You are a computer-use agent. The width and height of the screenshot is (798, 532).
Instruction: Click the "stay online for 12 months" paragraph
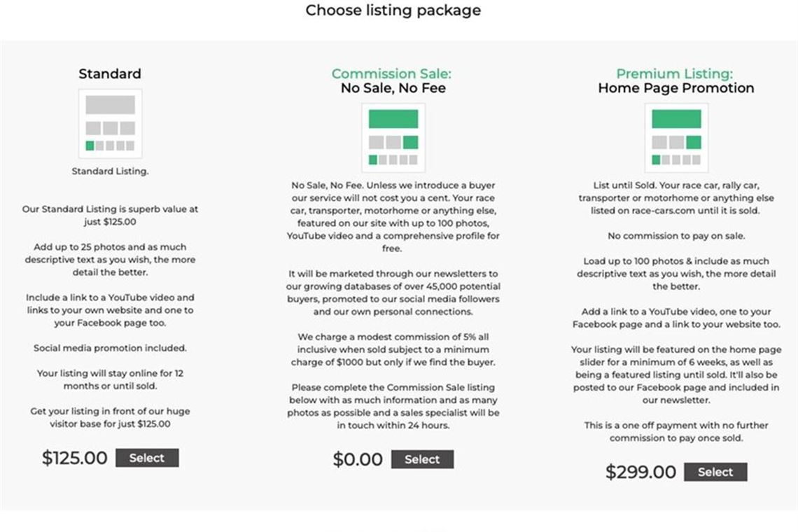click(x=110, y=379)
